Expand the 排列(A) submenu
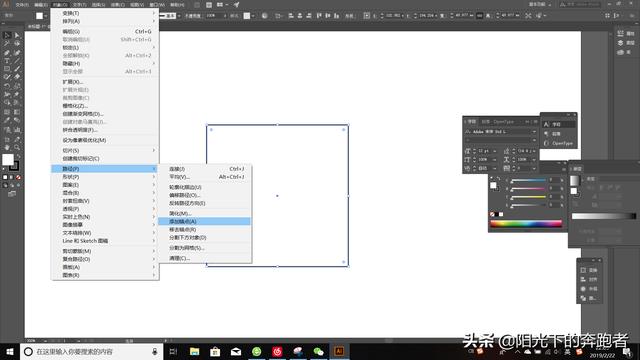Screen dimensions: 640x360 105,21
